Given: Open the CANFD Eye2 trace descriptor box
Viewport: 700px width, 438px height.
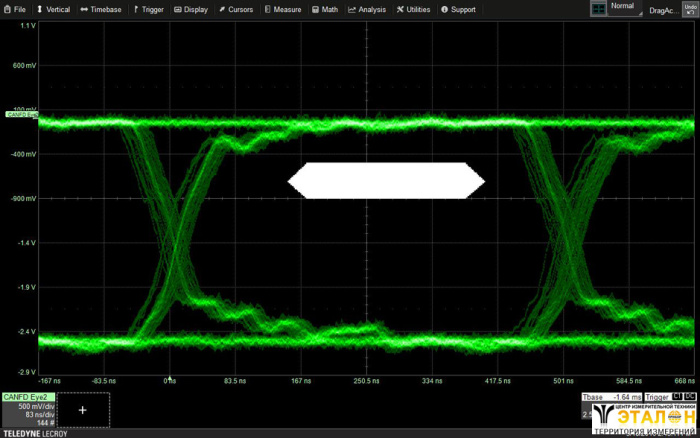Looking at the screenshot, I should (27, 410).
